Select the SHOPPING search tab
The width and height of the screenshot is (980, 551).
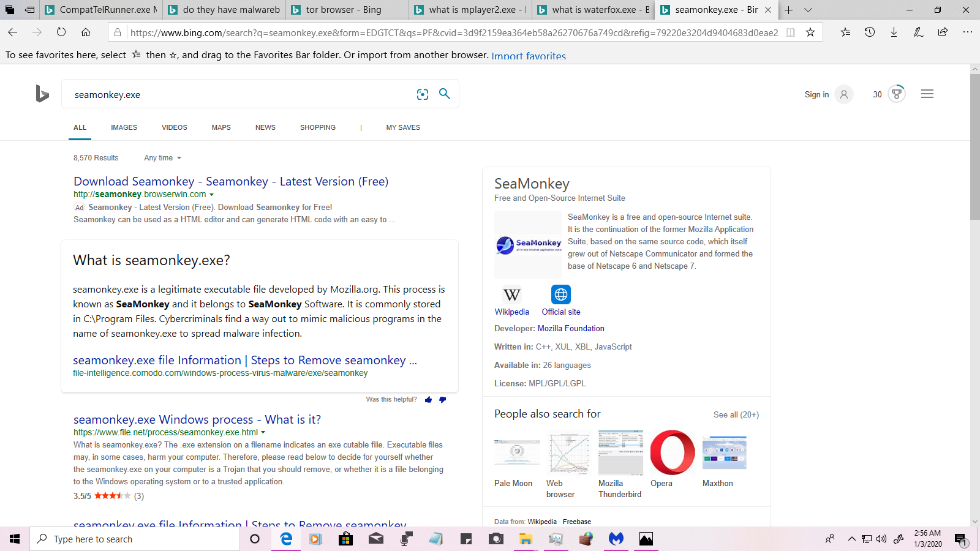pyautogui.click(x=318, y=127)
